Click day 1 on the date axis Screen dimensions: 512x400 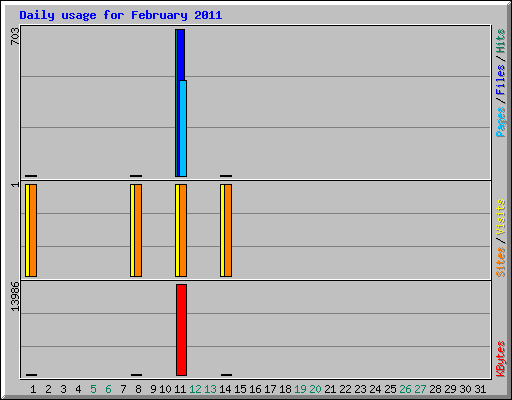33,389
